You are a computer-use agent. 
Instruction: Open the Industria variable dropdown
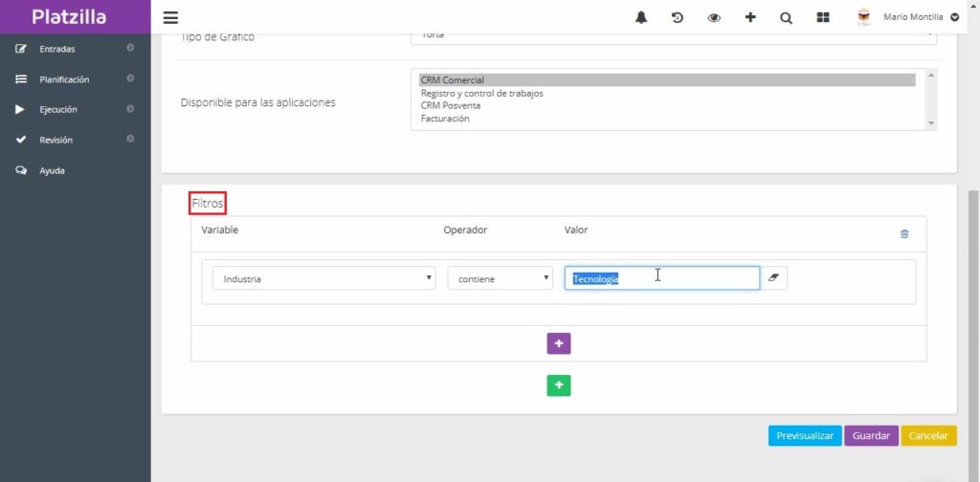(323, 278)
